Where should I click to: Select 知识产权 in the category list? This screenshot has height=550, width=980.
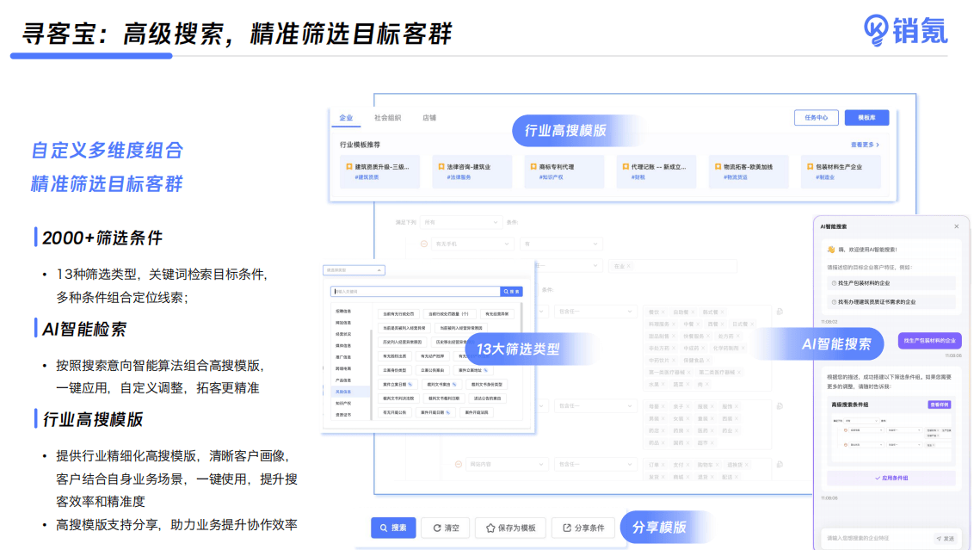(342, 402)
